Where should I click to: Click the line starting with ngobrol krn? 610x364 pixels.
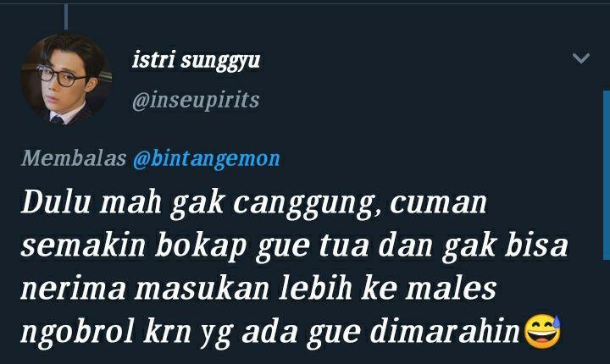pos(270,332)
